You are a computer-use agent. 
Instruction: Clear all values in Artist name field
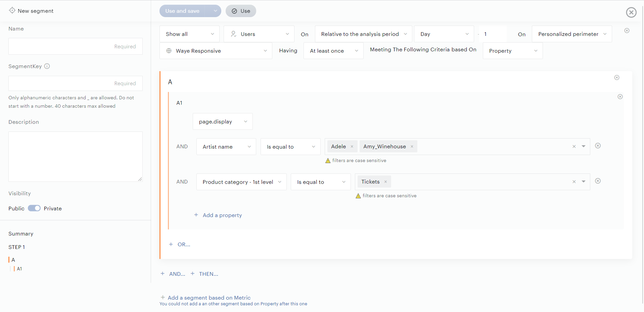(x=574, y=147)
